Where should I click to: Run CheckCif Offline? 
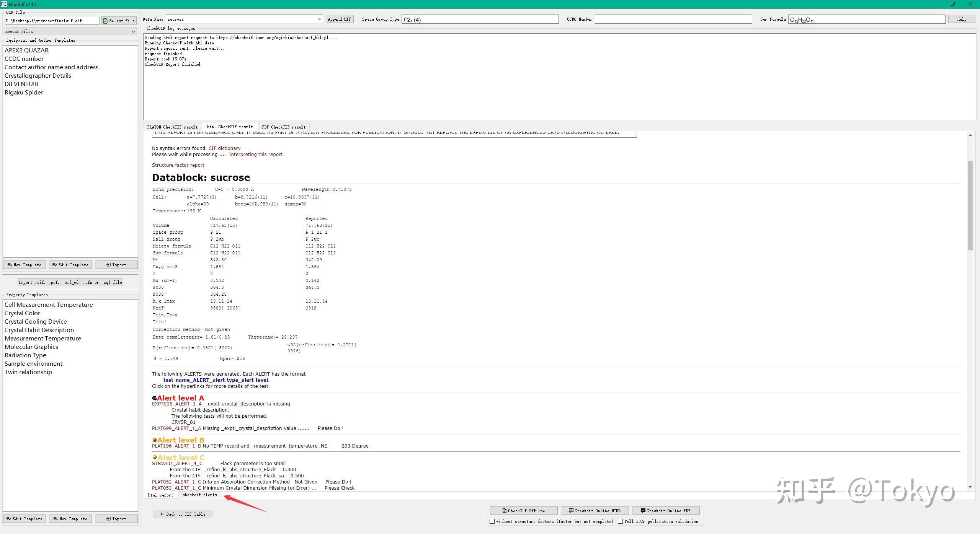(x=523, y=511)
